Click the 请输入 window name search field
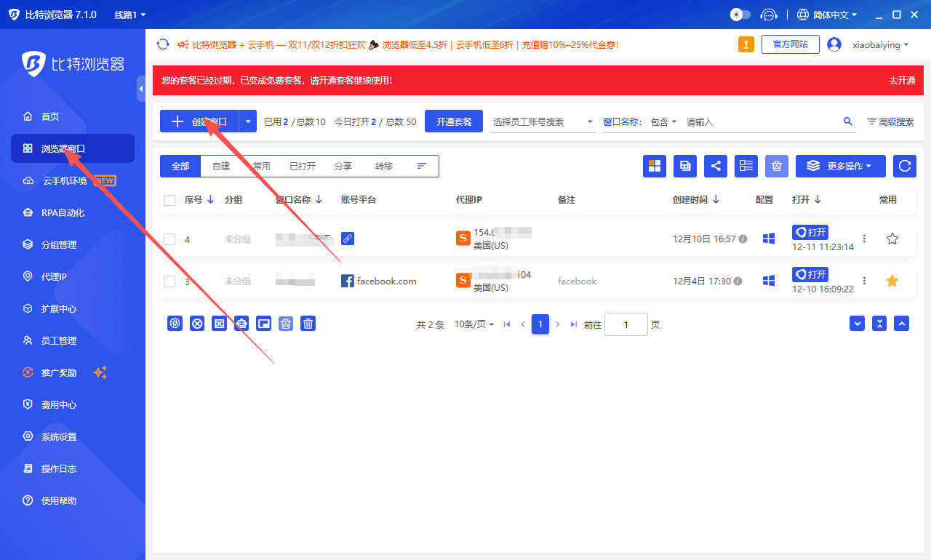This screenshot has width=931, height=560. 762,121
